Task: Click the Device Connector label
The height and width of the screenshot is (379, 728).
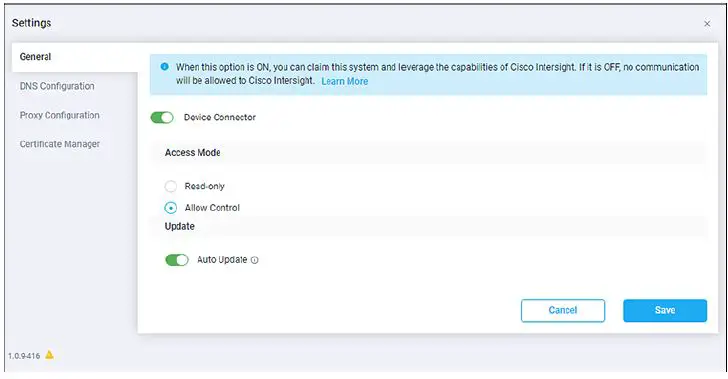Action: 220,118
